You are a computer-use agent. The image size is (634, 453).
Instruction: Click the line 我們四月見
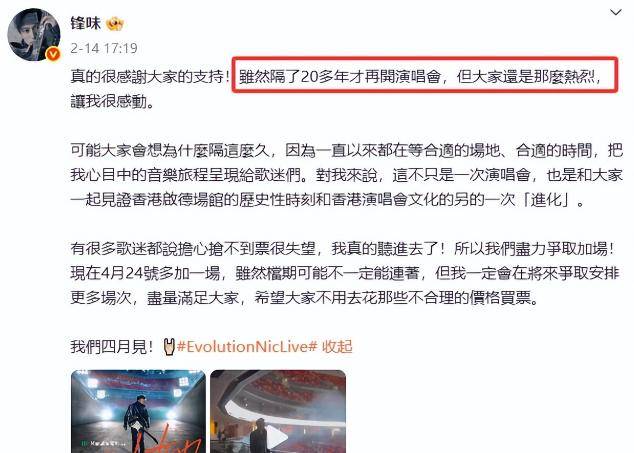[112, 347]
